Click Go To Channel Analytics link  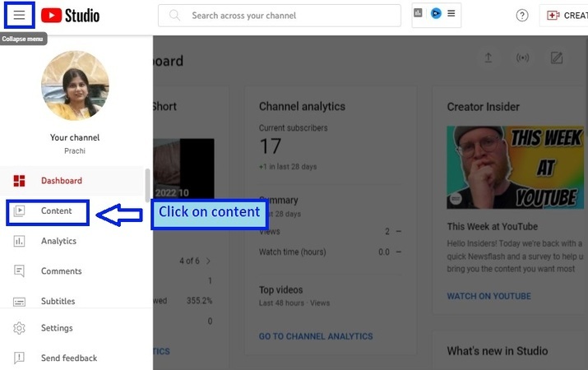[x=316, y=336]
